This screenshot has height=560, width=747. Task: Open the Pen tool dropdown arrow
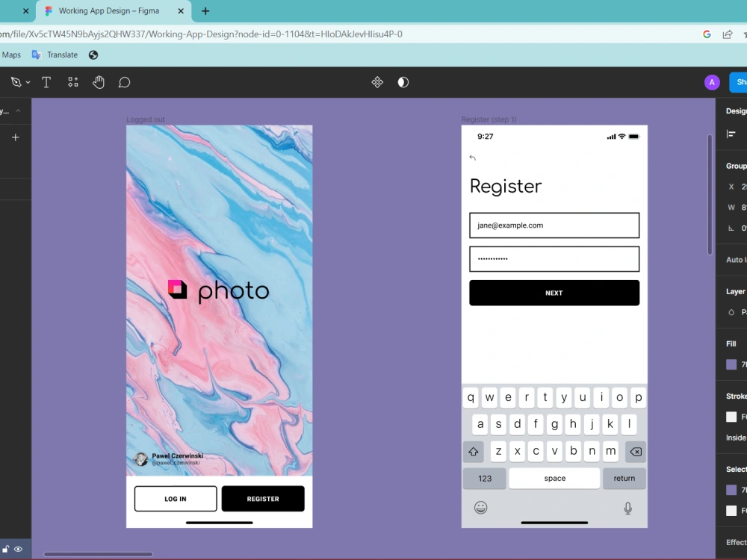click(x=28, y=83)
